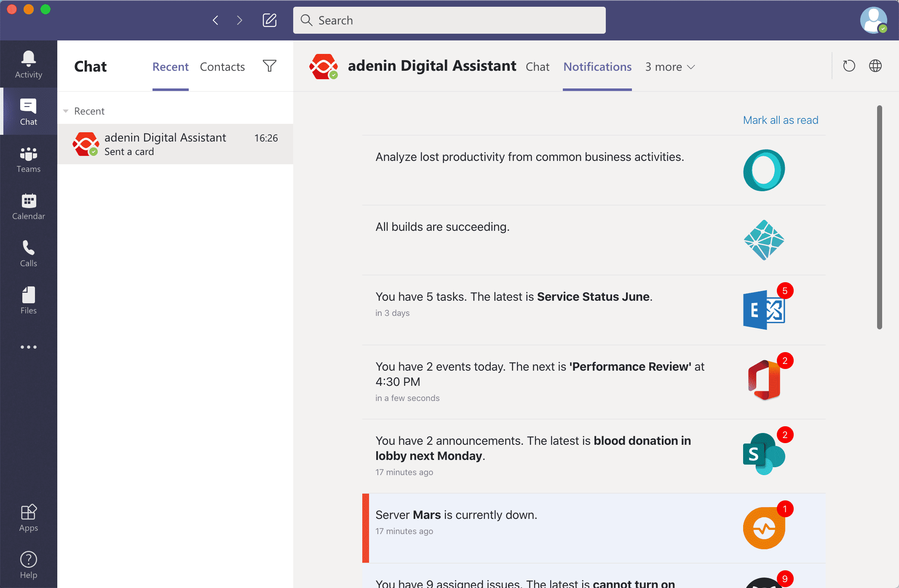The width and height of the screenshot is (899, 588).
Task: Open 'Analyze lost productivity' notification
Action: (x=594, y=170)
